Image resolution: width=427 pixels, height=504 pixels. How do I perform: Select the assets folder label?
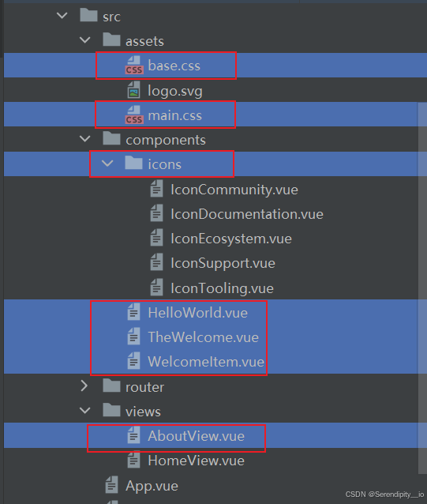144,41
